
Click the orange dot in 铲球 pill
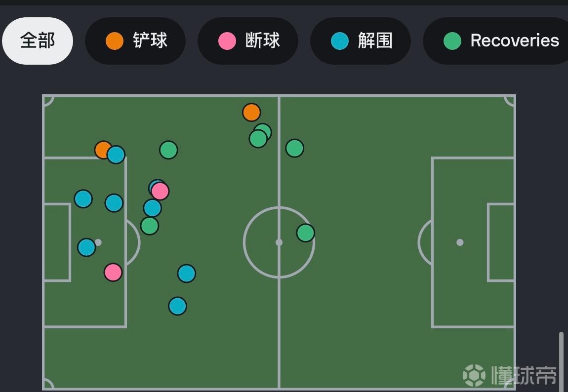[x=115, y=41]
